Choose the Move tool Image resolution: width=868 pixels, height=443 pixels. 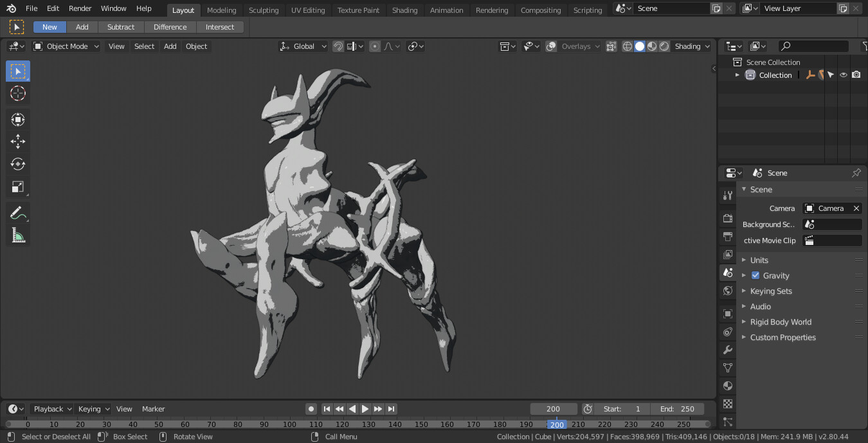pos(18,141)
